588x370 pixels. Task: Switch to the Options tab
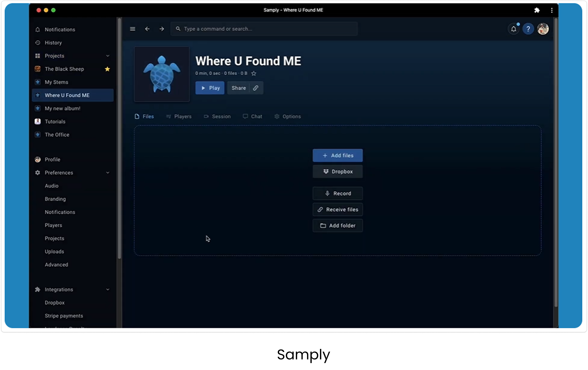coord(288,116)
